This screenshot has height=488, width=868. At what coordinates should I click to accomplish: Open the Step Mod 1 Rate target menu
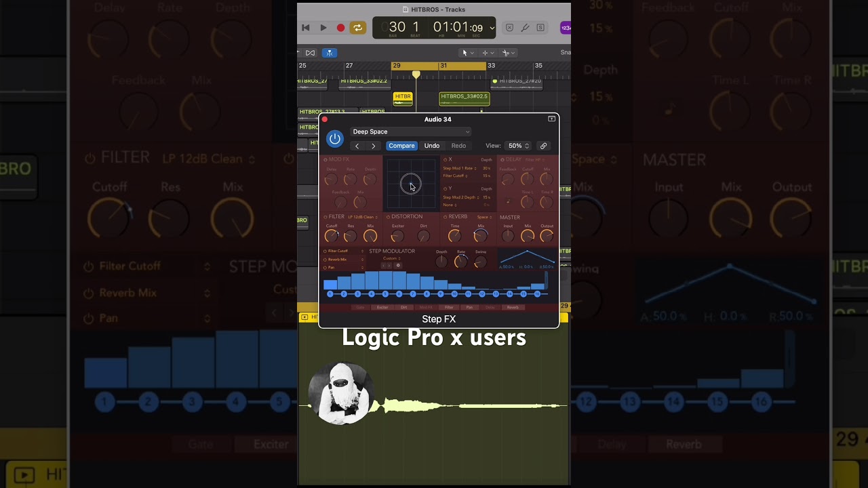460,168
